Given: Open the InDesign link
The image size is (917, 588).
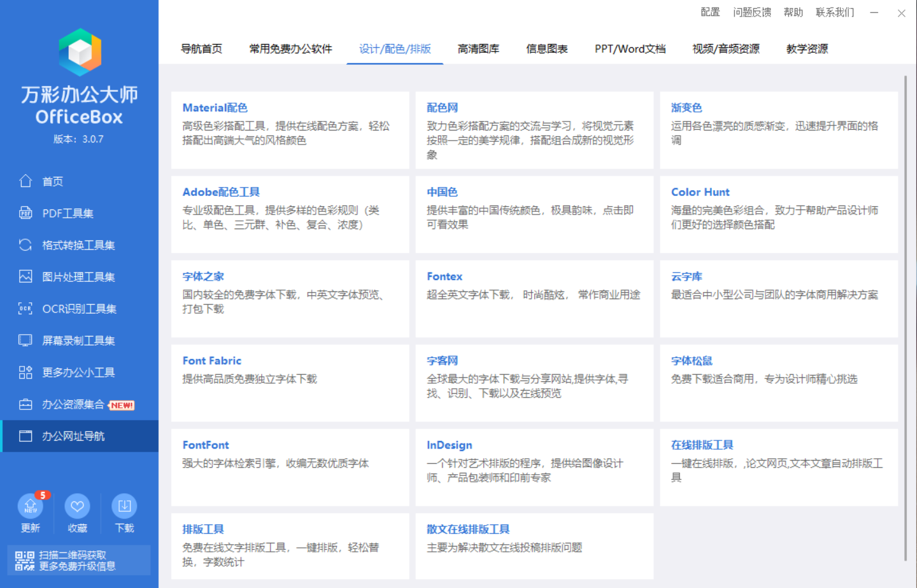Looking at the screenshot, I should coord(450,445).
